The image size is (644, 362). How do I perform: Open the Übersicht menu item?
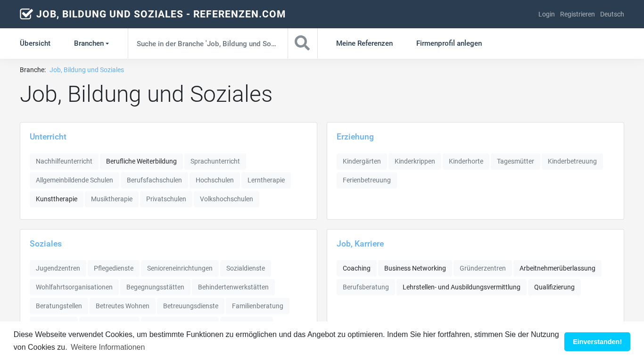[35, 43]
